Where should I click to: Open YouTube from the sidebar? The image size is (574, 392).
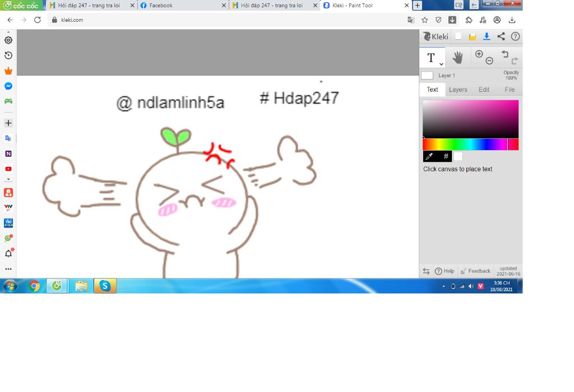click(x=8, y=169)
